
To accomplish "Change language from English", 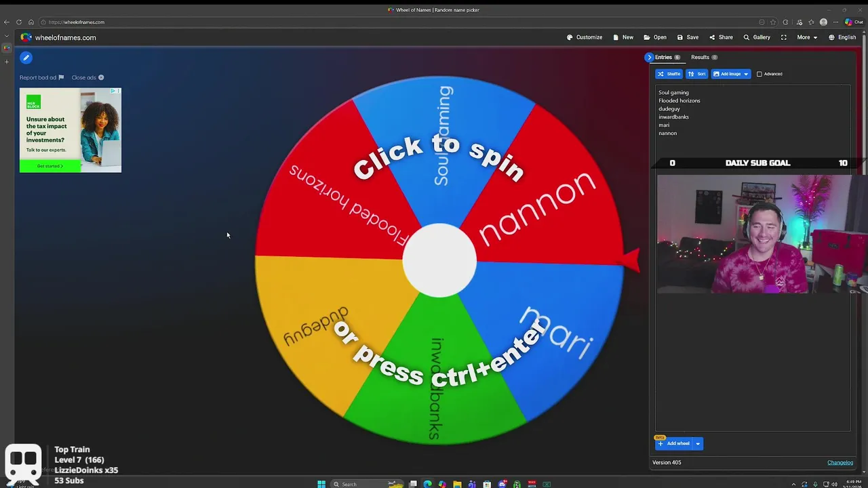I will 842,37.
